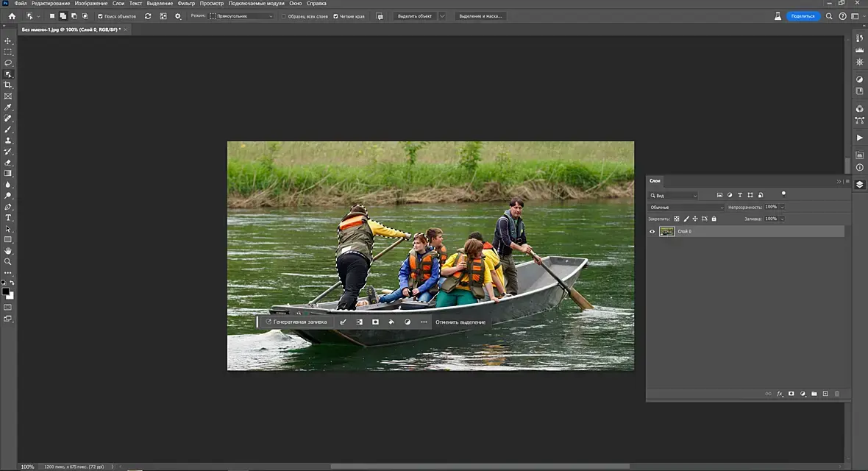Select the Spot Healing Brush tool
This screenshot has width=868, height=471.
tap(8, 118)
